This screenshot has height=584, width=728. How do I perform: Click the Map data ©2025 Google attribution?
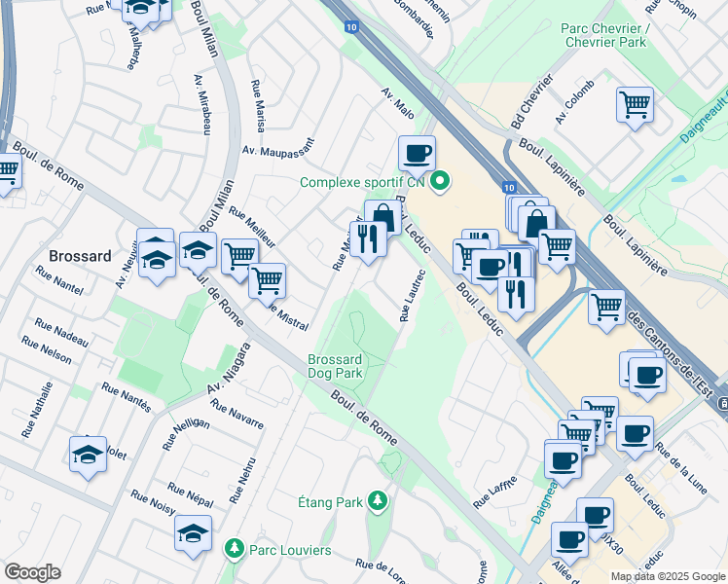click(x=668, y=576)
